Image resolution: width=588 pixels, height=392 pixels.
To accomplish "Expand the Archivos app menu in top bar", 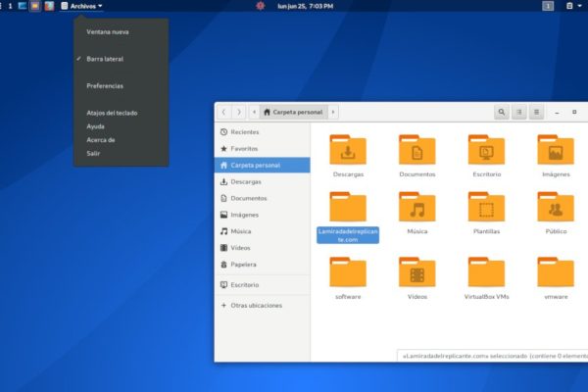I will (x=82, y=6).
